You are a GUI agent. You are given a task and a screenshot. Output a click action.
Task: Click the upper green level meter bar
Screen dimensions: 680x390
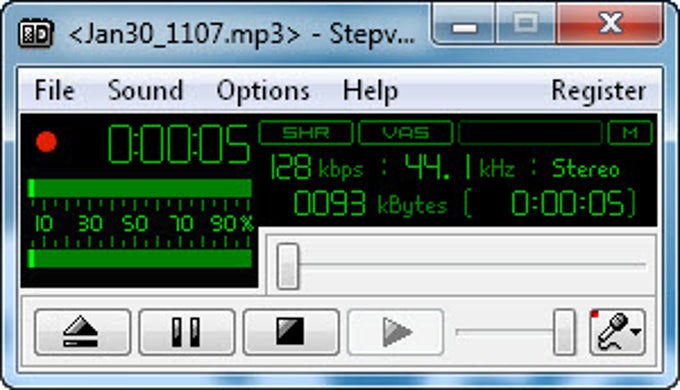[x=140, y=188]
